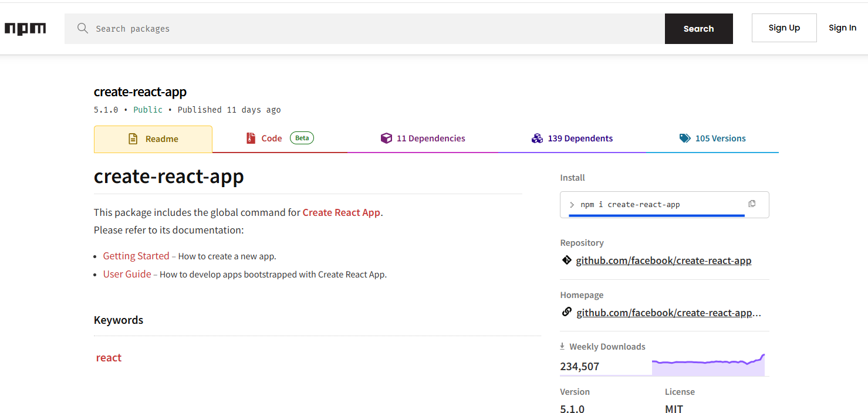The image size is (868, 413).
Task: Open the 105 Versions tab
Action: tap(712, 138)
